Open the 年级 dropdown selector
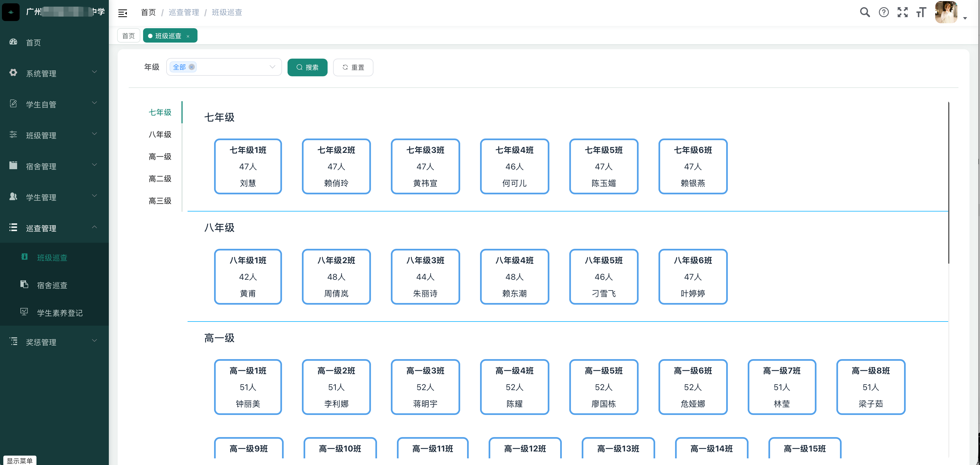Screen dimensions: 980x465 pos(224,67)
